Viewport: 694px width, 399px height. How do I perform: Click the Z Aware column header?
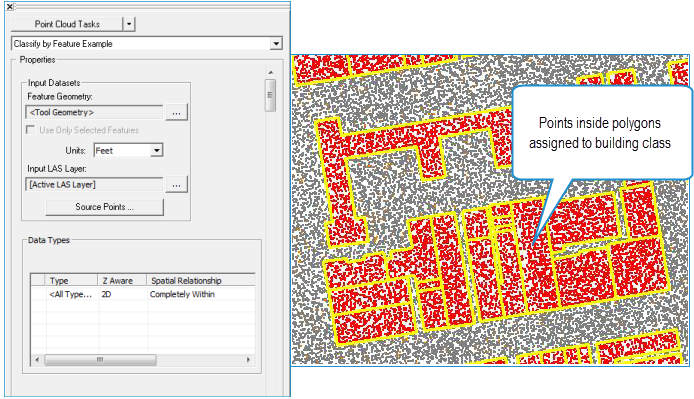click(122, 280)
